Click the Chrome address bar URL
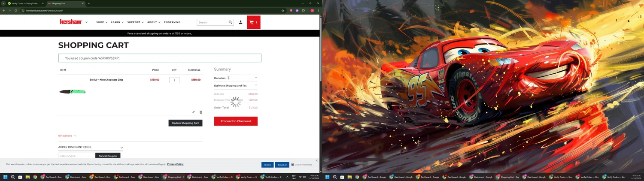 point(44,10)
